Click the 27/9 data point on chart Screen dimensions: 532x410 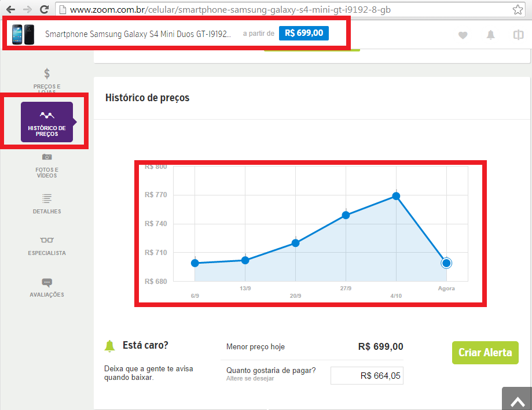pyautogui.click(x=346, y=215)
